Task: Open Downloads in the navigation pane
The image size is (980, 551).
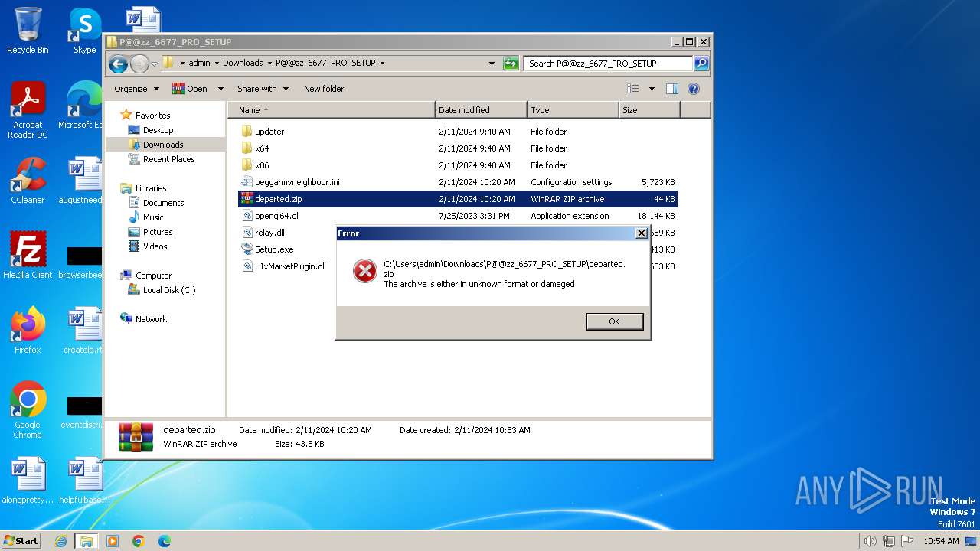Action: pyautogui.click(x=163, y=145)
